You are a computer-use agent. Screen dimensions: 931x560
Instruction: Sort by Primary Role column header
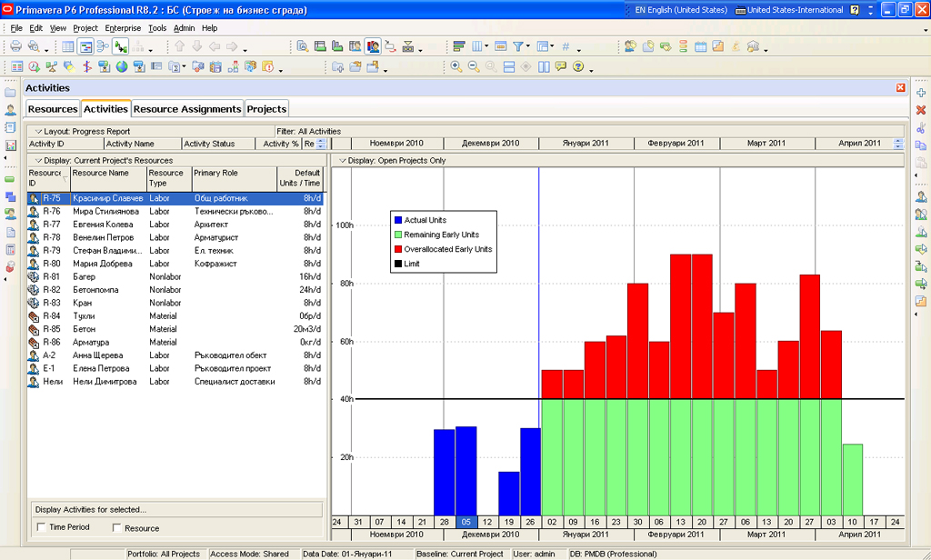[x=234, y=177]
